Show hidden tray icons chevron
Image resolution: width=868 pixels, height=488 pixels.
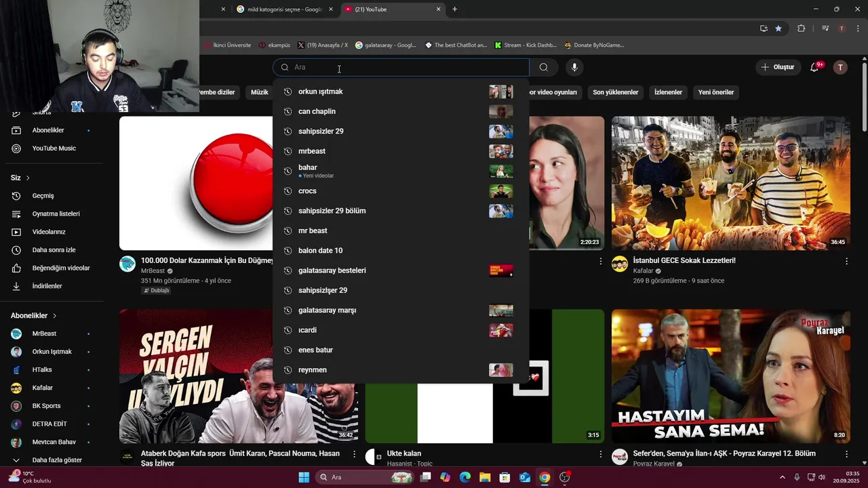tap(782, 477)
